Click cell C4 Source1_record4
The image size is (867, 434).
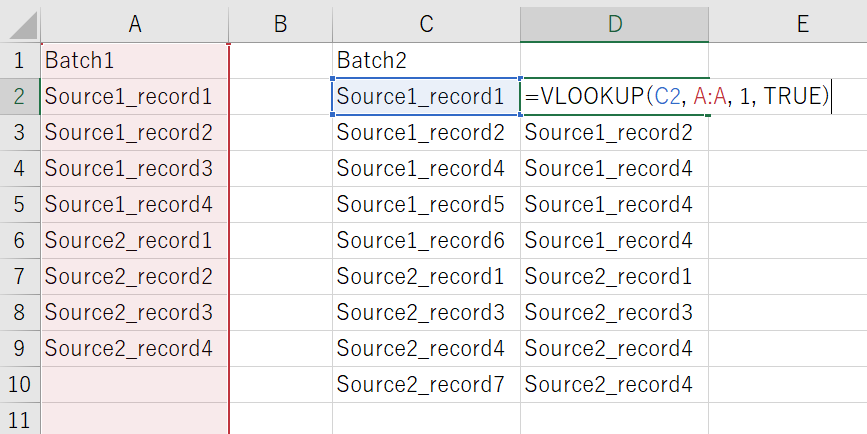coord(426,168)
